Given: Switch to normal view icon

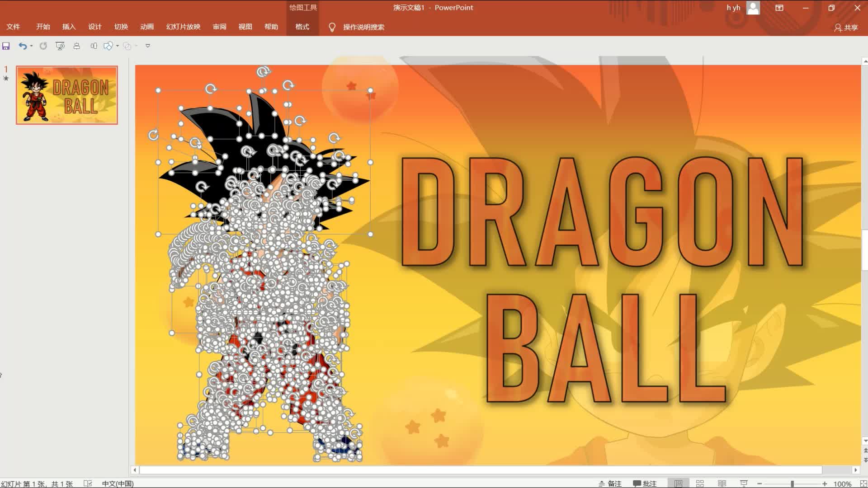Looking at the screenshot, I should (x=678, y=483).
